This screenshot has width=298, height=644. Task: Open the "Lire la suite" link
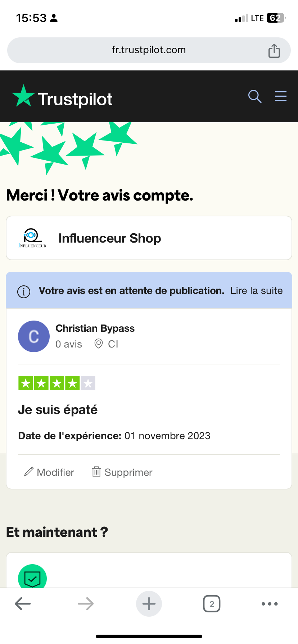(x=256, y=291)
